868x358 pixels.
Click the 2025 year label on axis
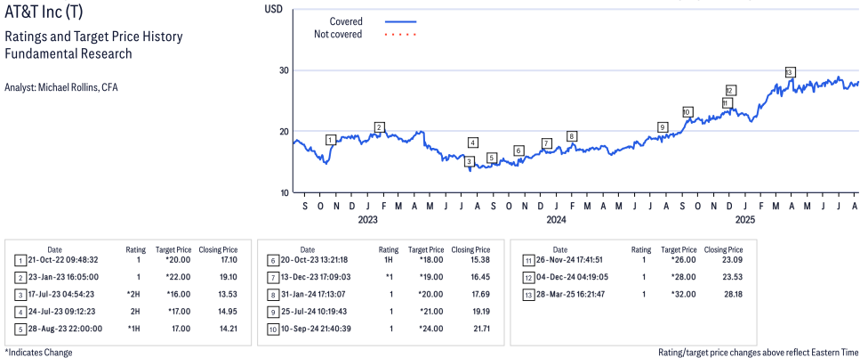745,220
